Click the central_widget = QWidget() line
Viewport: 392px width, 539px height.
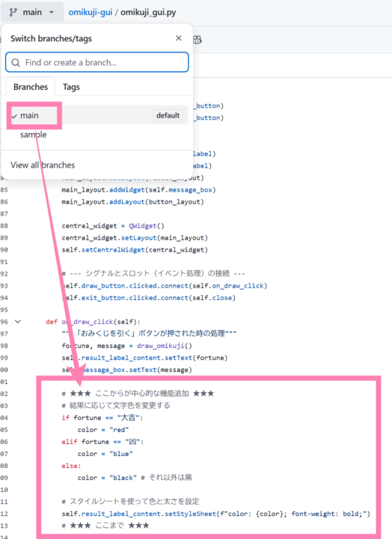pyautogui.click(x=113, y=226)
